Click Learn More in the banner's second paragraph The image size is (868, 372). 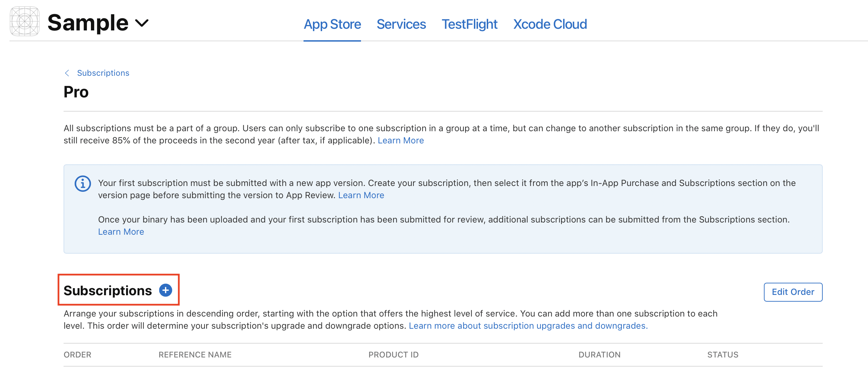coord(121,231)
